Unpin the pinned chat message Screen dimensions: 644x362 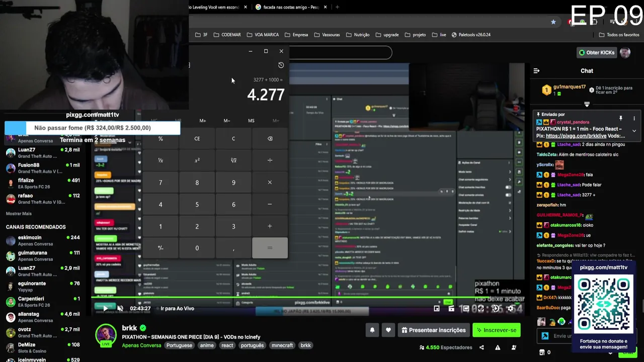point(620,118)
